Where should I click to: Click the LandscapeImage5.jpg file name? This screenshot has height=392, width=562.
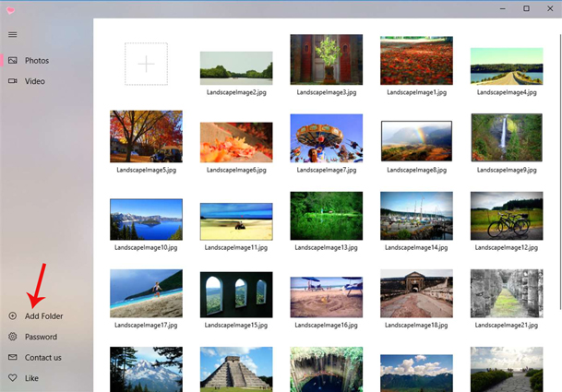pos(146,170)
